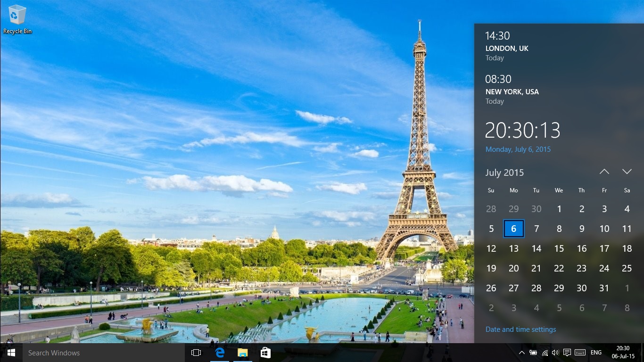Select July 28 in the calendar
Image resolution: width=644 pixels, height=362 pixels.
coord(537,288)
